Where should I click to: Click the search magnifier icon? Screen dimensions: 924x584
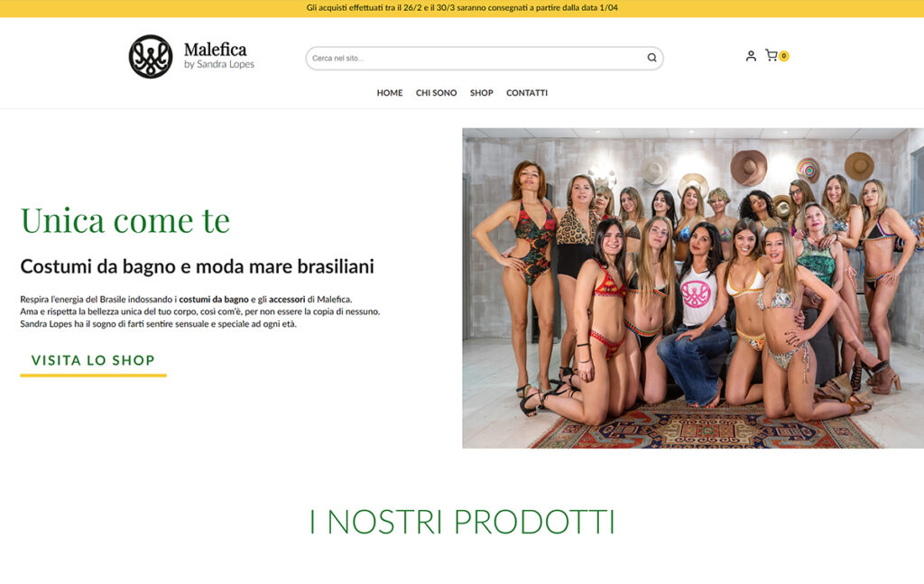(651, 58)
